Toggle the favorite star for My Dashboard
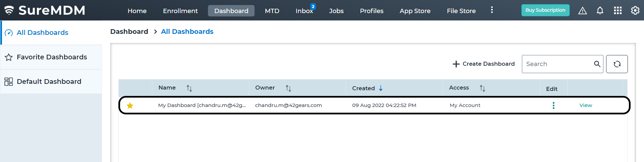 (130, 106)
